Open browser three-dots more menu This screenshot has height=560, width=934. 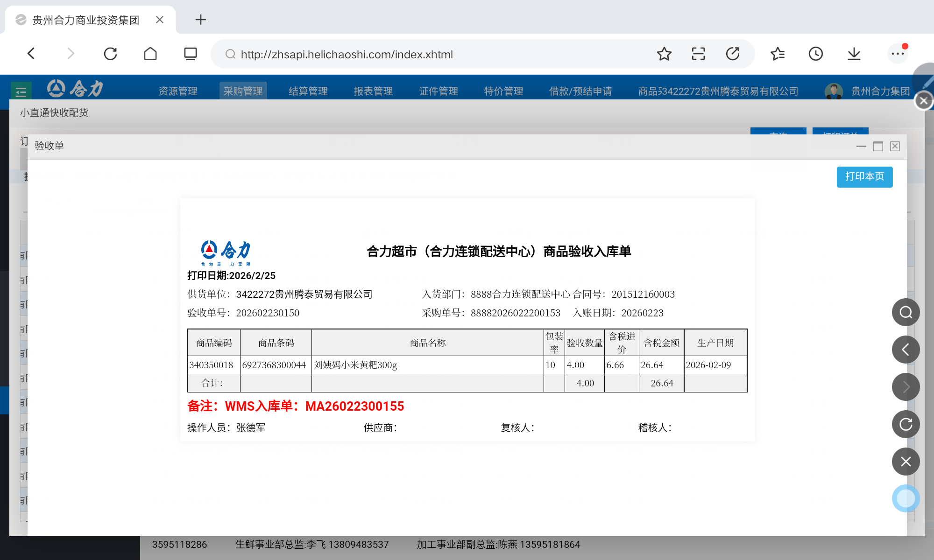(x=898, y=54)
